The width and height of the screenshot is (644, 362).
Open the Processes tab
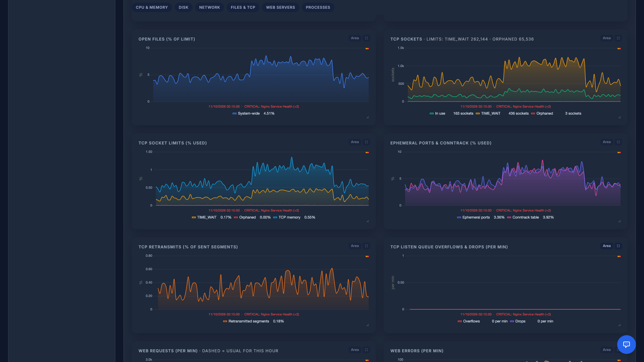coord(318,7)
